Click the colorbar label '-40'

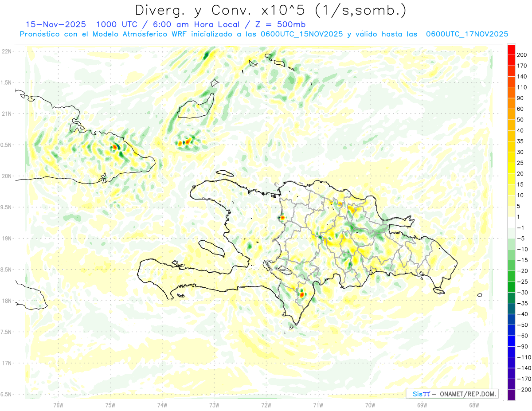522,314
